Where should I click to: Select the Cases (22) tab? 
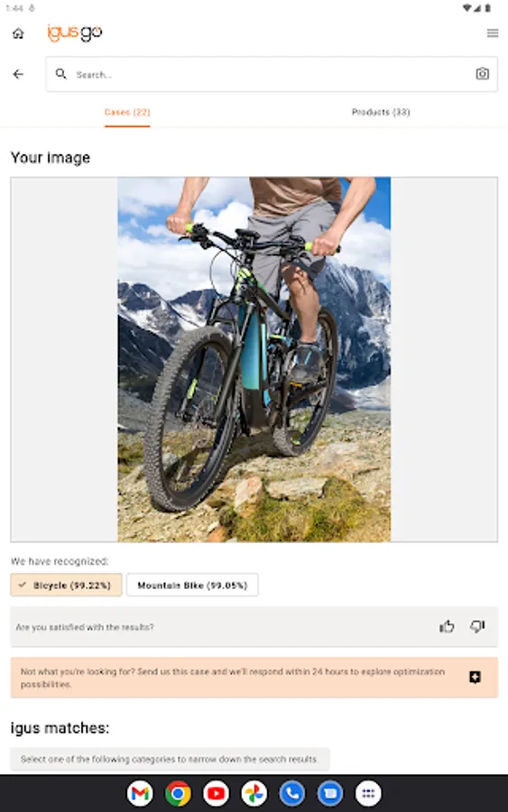[127, 112]
